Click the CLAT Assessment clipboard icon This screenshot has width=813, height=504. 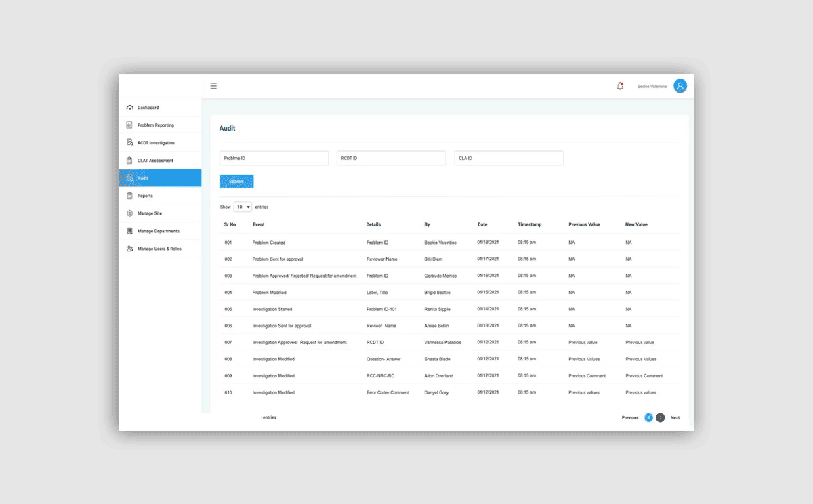(x=129, y=161)
